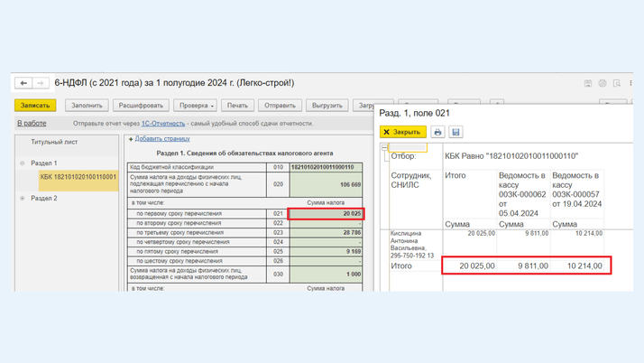Select field 021 value 20 025
644x363 pixels.
click(x=326, y=214)
